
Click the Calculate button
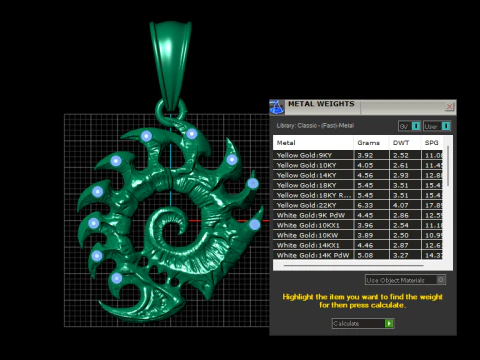[363, 323]
